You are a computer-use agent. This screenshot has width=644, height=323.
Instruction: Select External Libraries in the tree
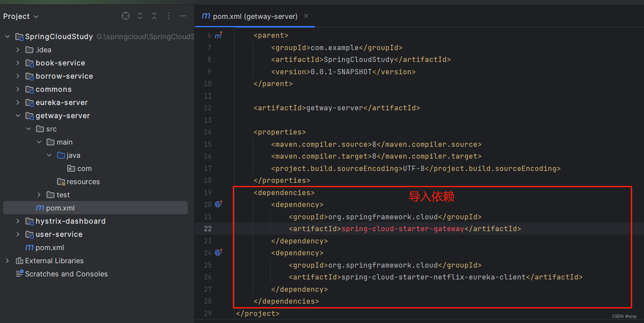tap(54, 261)
